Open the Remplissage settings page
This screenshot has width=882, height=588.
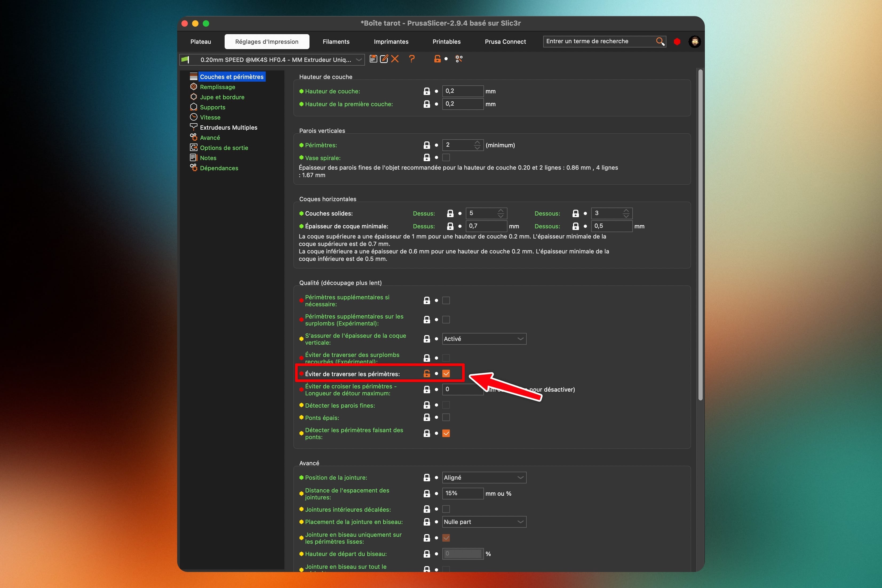coord(217,87)
